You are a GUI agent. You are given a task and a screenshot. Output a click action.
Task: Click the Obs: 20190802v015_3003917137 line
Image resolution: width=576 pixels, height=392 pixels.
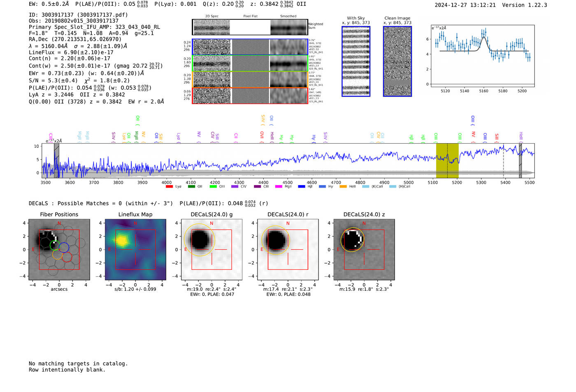pos(74,21)
